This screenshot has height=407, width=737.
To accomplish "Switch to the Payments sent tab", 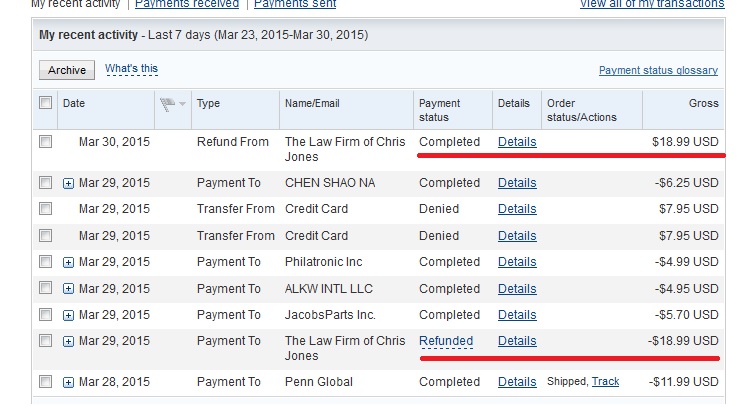I will [x=295, y=4].
